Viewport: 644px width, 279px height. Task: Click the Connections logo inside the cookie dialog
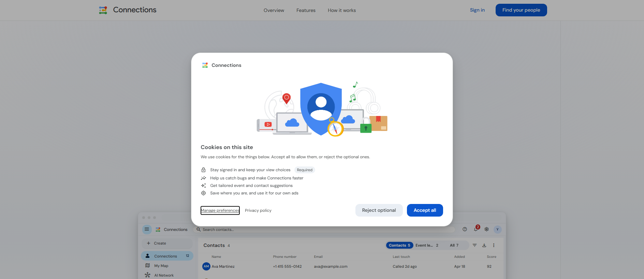[x=221, y=65]
